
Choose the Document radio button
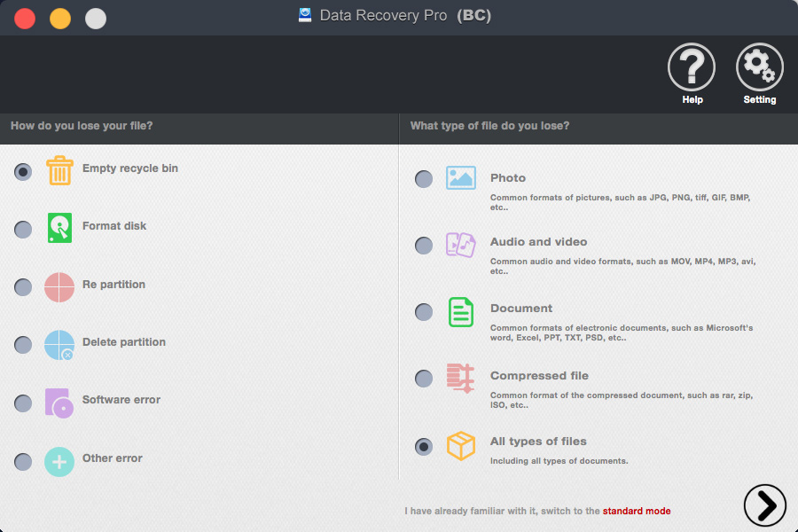tap(424, 312)
